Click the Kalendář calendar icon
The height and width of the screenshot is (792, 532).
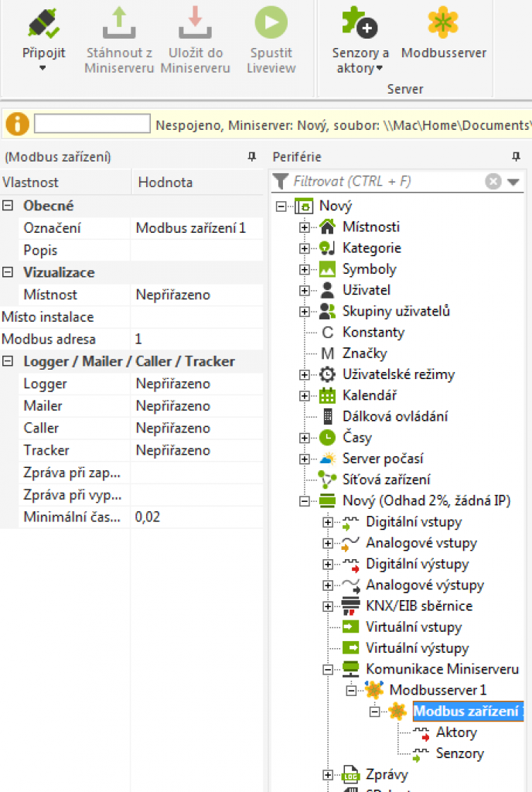coord(327,395)
